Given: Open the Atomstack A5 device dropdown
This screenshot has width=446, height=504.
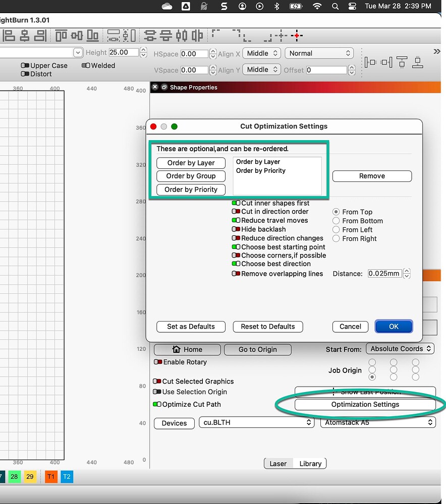Looking at the screenshot, I should point(377,422).
